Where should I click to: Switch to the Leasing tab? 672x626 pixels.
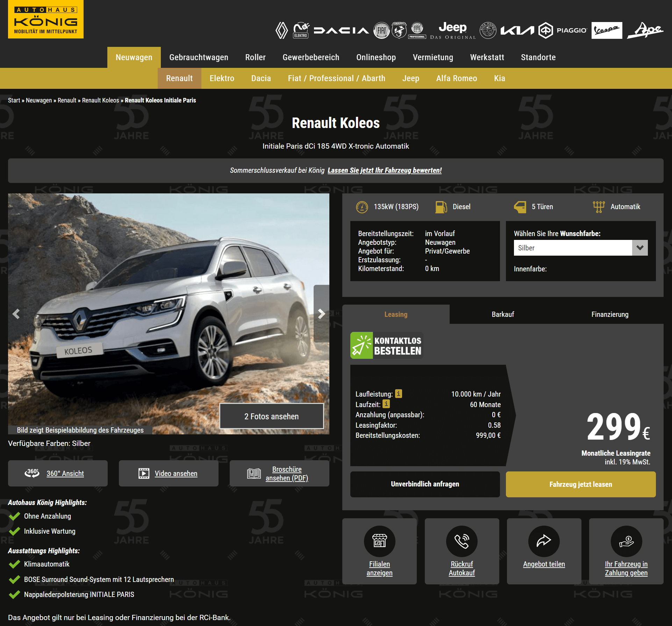coord(396,314)
